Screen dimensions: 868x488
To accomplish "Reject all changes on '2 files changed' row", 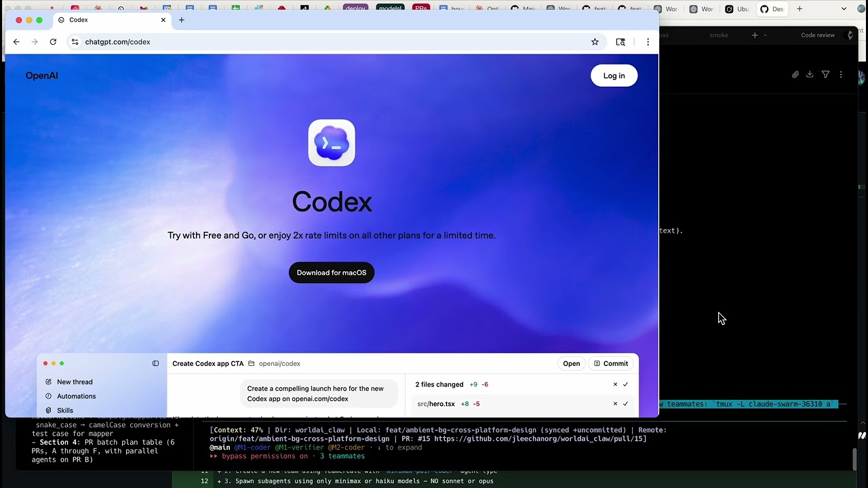I will click(x=615, y=384).
